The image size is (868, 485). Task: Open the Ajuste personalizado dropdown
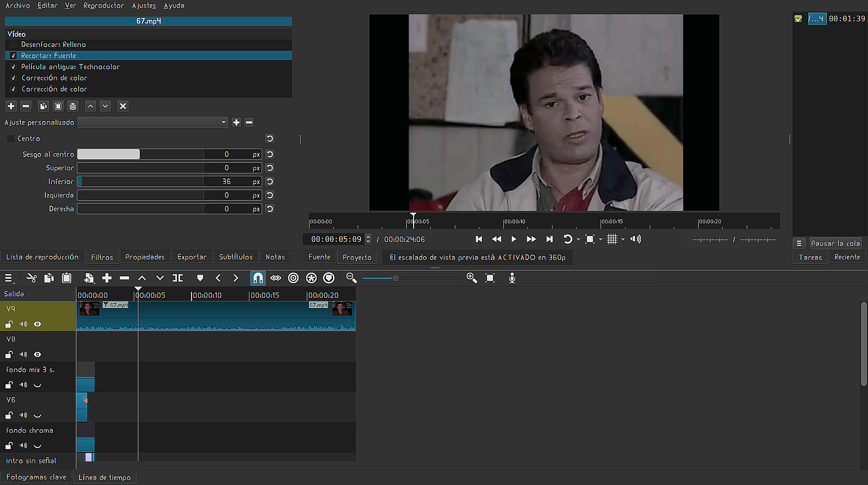point(153,123)
